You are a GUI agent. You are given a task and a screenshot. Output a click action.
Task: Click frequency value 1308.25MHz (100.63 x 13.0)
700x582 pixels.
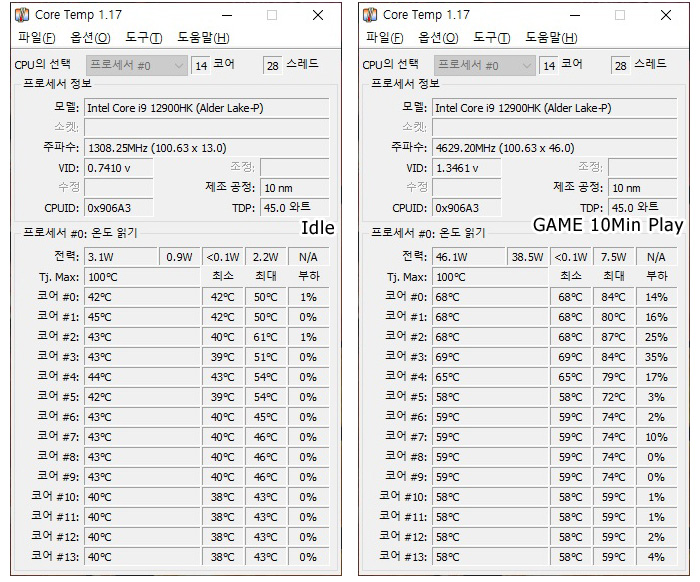[x=207, y=148]
